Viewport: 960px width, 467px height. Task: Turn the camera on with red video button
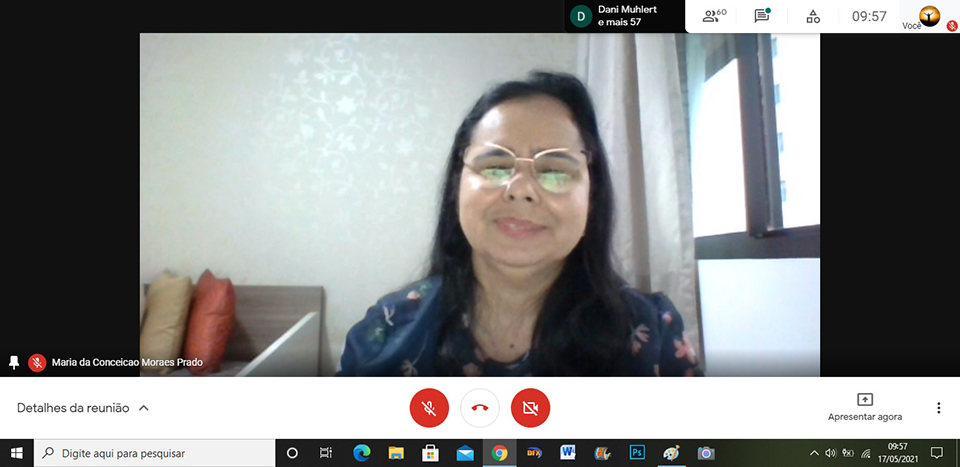click(x=531, y=408)
